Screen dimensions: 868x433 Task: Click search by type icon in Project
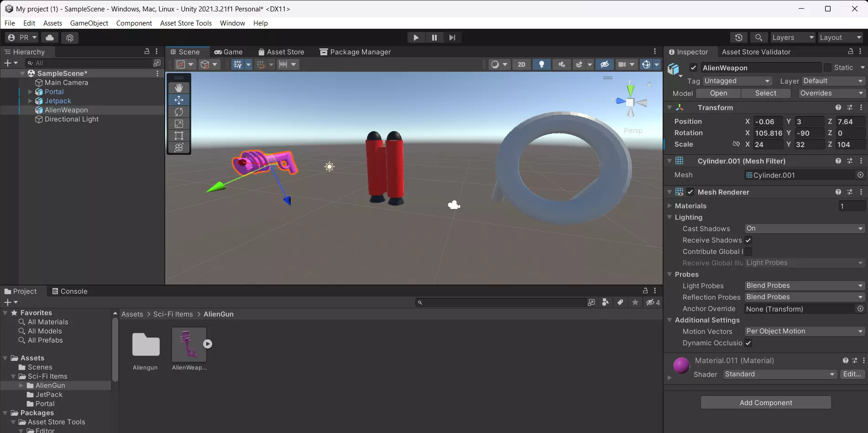coord(606,302)
